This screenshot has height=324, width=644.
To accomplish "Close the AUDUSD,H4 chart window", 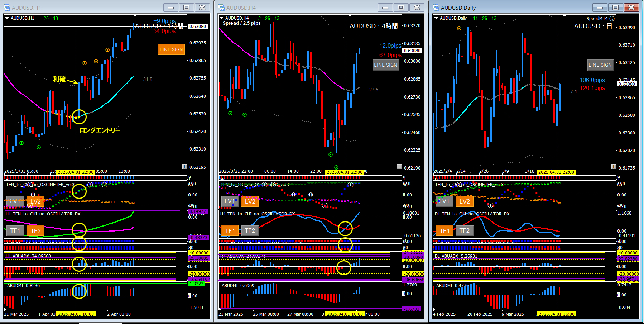I will [417, 8].
